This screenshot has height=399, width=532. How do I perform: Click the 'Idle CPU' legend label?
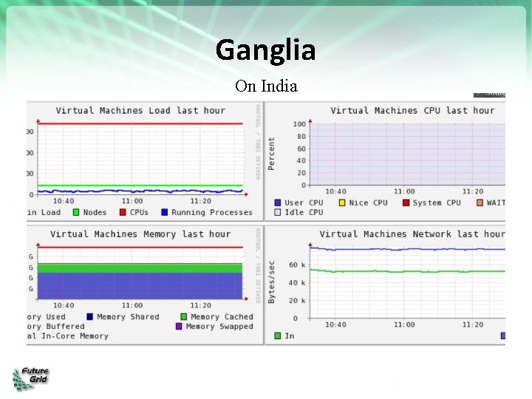coord(304,212)
